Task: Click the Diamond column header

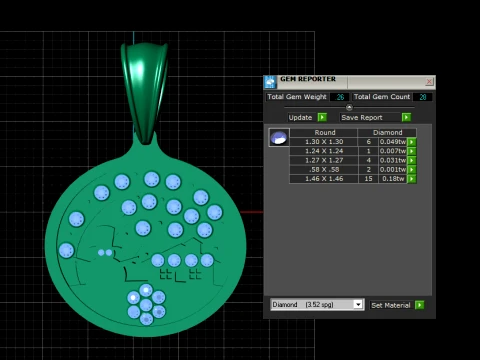Action: click(387, 132)
